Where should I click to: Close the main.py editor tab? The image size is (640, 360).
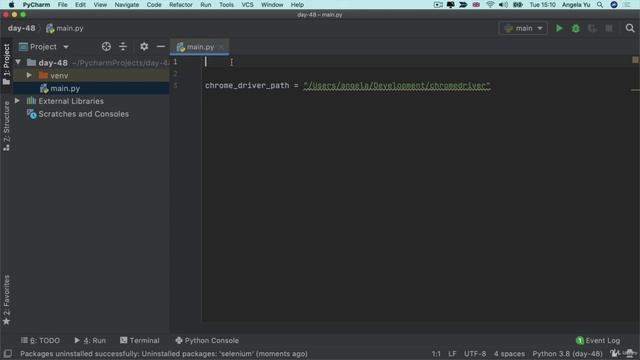(221, 47)
